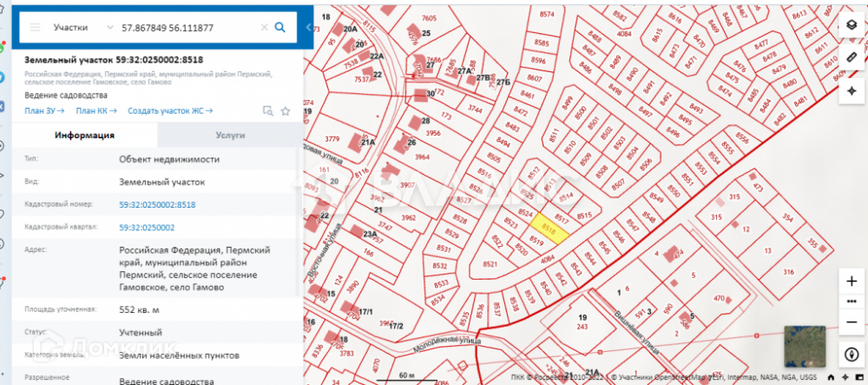This screenshot has height=385, width=868.
Task: Click parcel 8534 on the map
Action: pyautogui.click(x=437, y=300)
